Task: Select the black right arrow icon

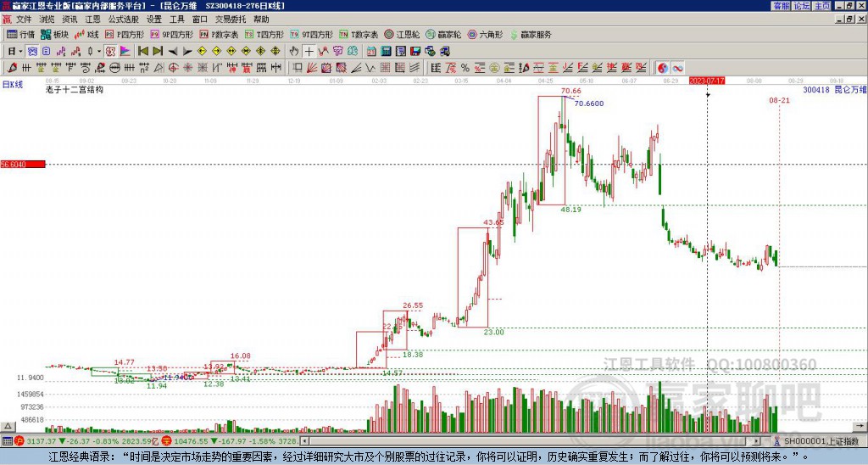Action: (187, 52)
